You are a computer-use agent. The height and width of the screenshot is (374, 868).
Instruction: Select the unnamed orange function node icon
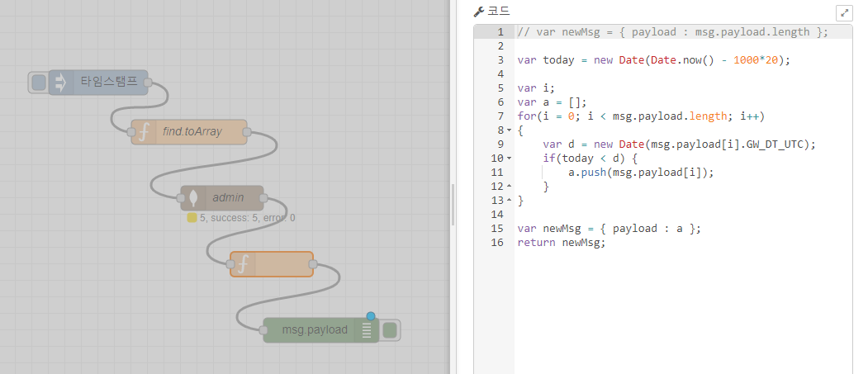coord(243,264)
